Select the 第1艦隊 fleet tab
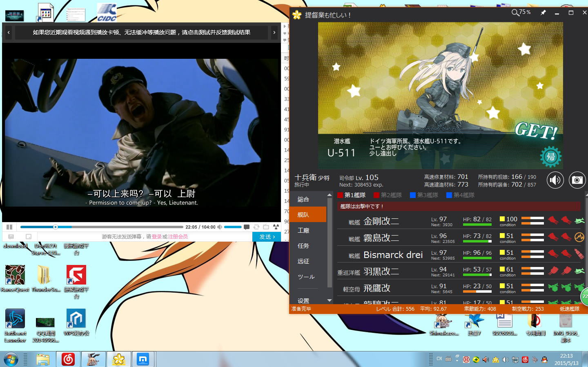This screenshot has width=588, height=367. pos(352,195)
